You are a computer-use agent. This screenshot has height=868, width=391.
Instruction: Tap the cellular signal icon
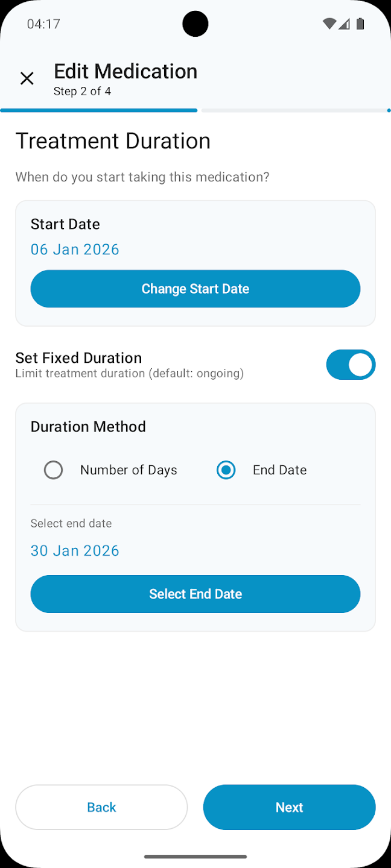click(344, 24)
